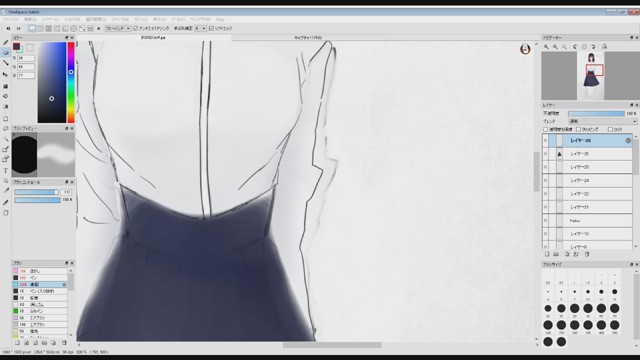Hide the second layer using its eye toggle
Viewport: 640px width, 360px height.
coord(545,154)
